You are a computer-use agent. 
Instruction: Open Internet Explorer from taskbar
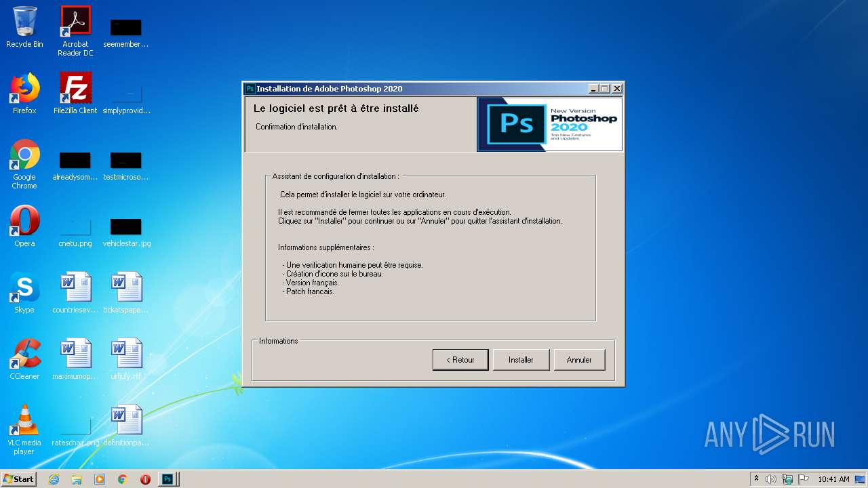point(54,479)
